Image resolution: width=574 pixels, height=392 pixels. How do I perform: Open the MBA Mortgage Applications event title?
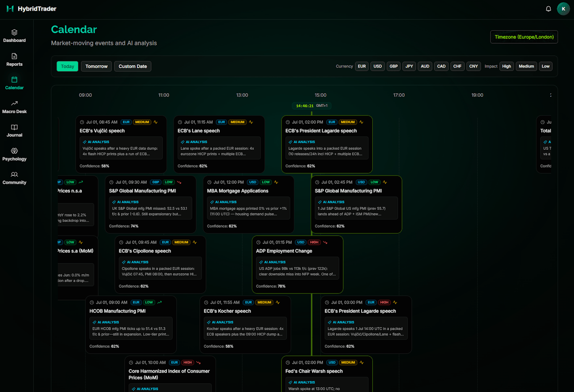[x=238, y=191]
